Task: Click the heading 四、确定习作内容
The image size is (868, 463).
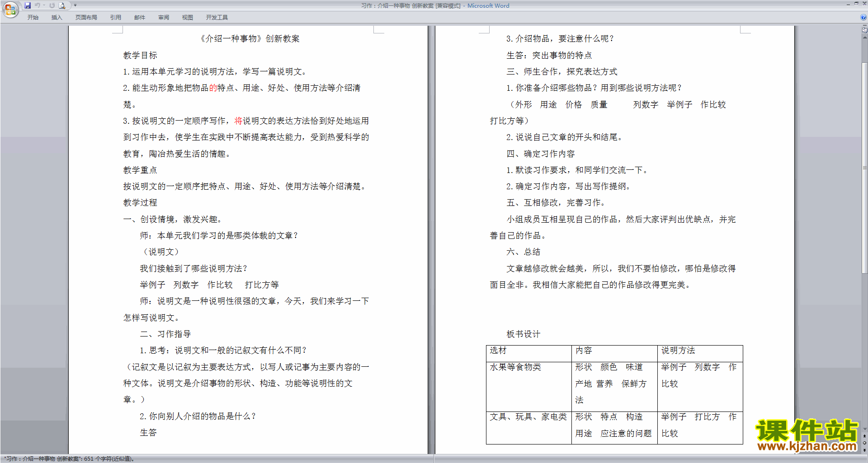Action: (x=541, y=154)
